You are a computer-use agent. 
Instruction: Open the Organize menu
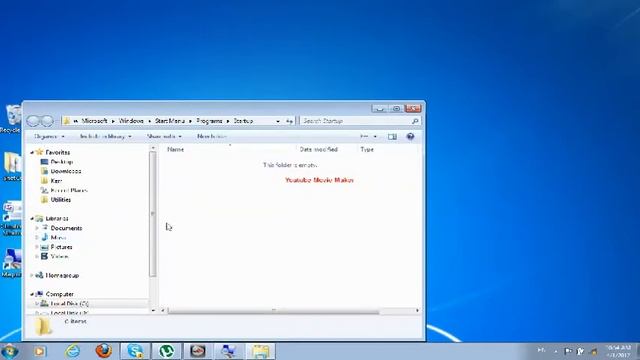coord(49,136)
